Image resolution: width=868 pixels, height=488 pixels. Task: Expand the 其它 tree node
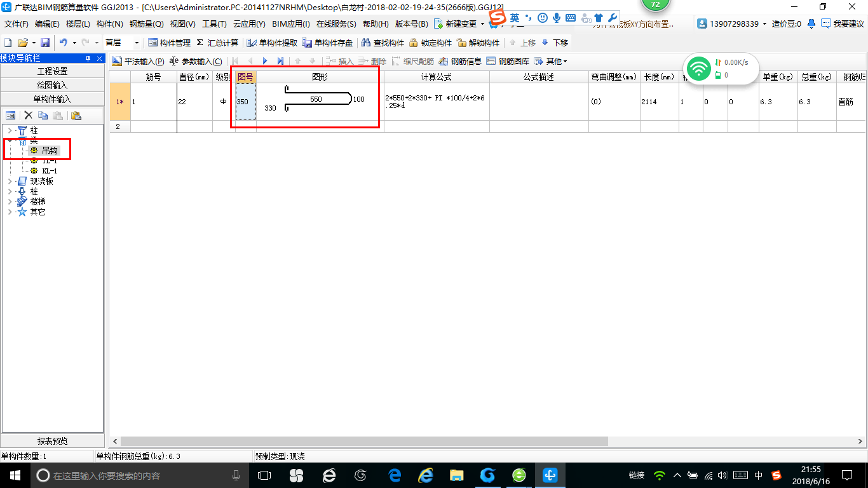[x=10, y=212]
